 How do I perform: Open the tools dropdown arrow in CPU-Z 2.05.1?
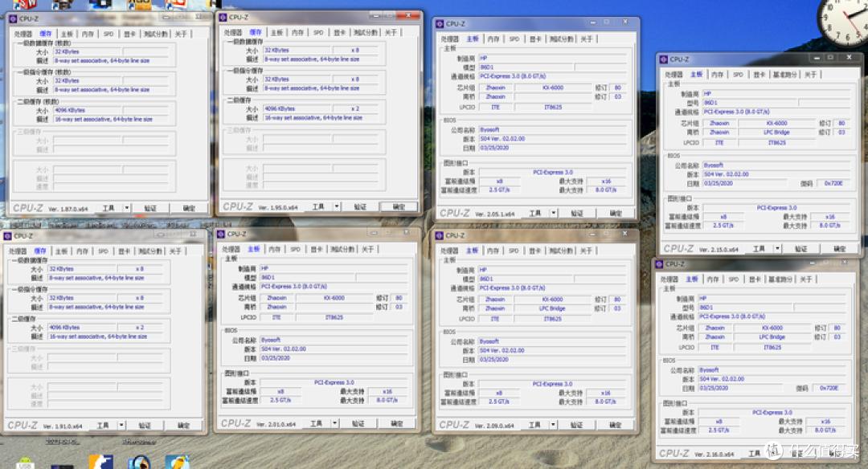click(x=554, y=213)
